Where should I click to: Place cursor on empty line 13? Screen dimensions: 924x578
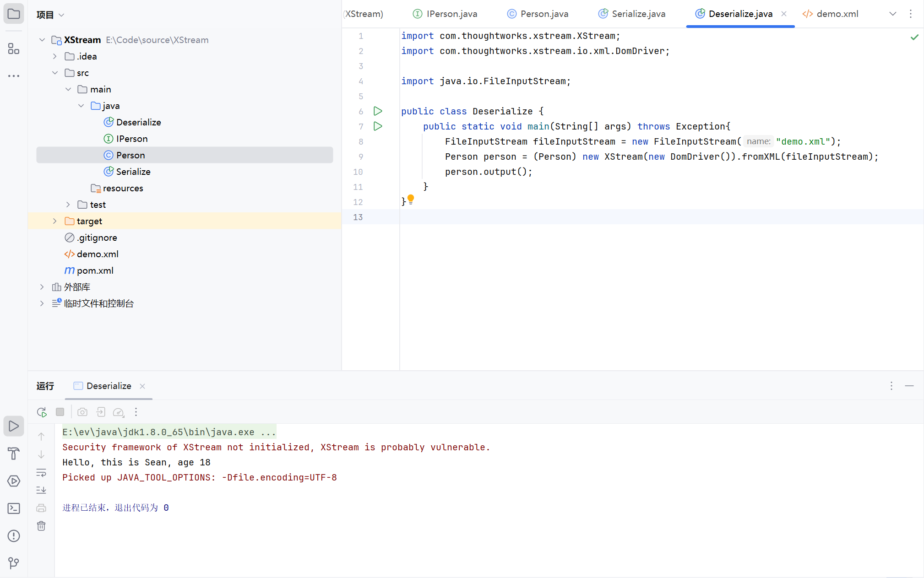click(x=662, y=217)
